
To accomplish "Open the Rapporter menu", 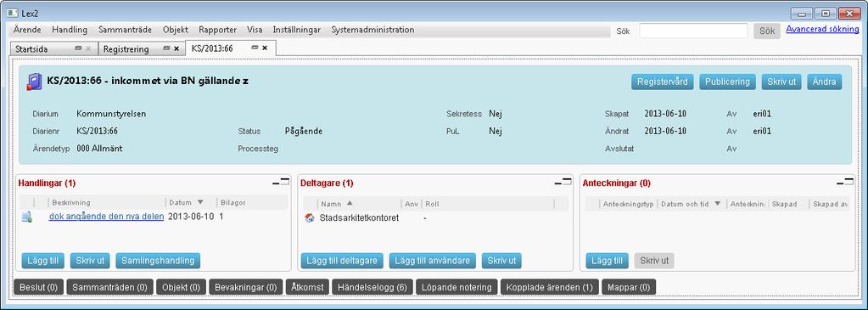I will (x=217, y=30).
